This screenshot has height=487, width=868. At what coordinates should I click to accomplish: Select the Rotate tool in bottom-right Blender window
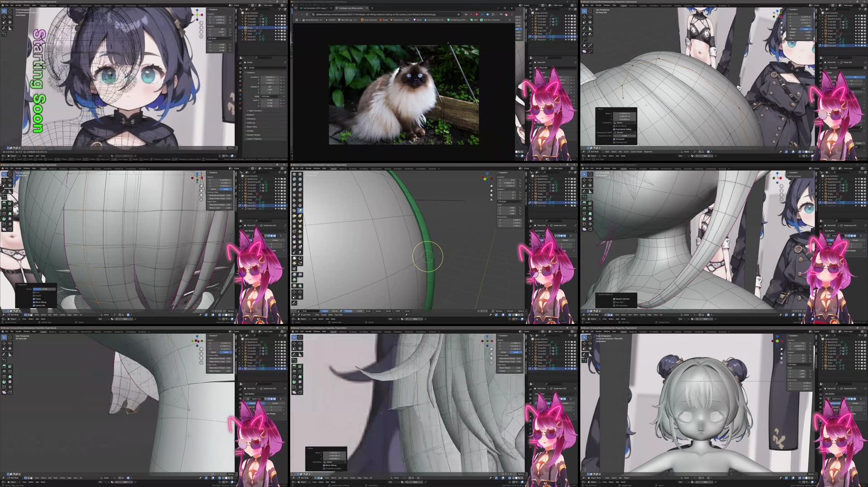tap(590, 343)
